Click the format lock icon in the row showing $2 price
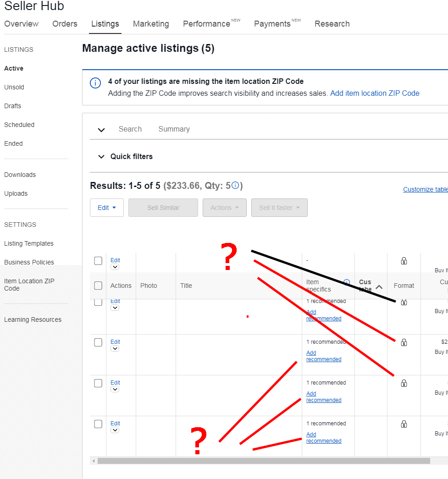The image size is (448, 479). 404,342
